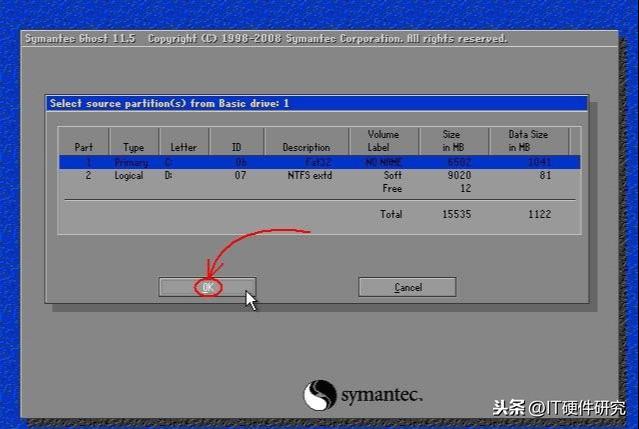
Task: Click the Soft volume label cell
Action: point(392,176)
